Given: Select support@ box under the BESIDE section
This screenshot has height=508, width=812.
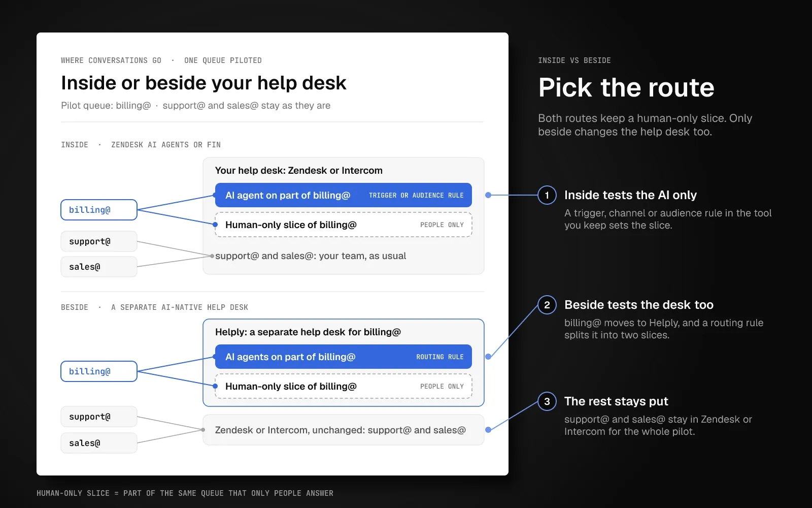Looking at the screenshot, I should [x=99, y=417].
